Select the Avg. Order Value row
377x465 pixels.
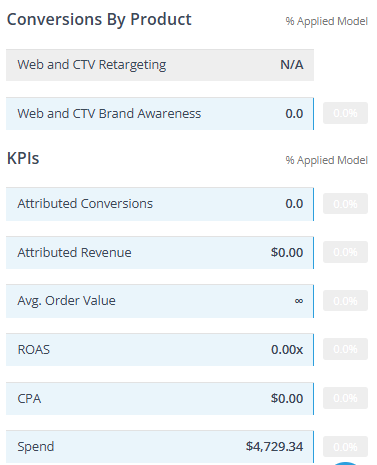tap(160, 301)
